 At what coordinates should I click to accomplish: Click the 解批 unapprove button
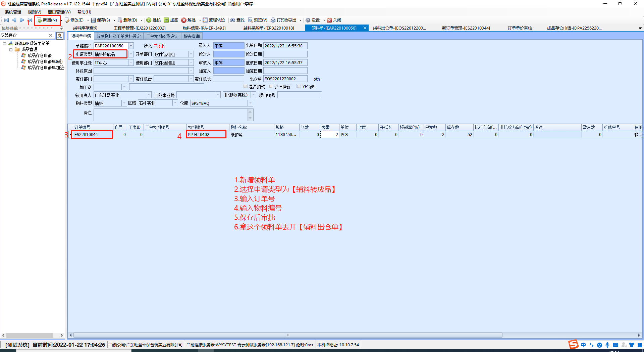coord(189,20)
